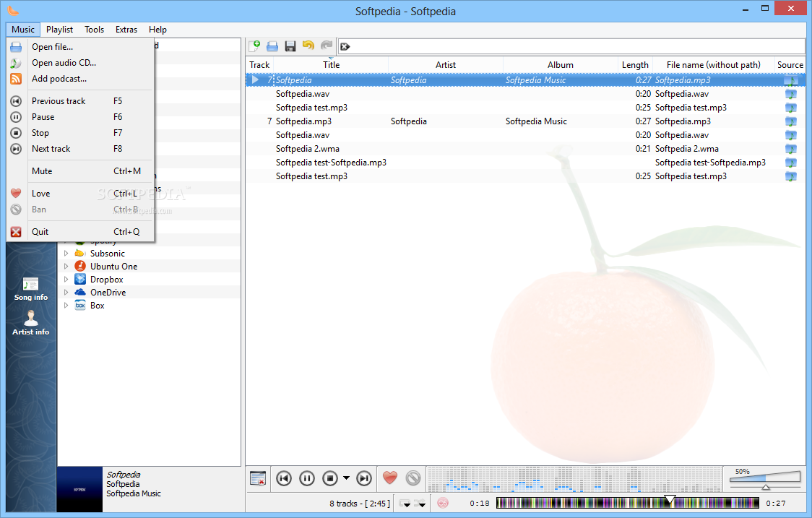Click the Box service icon
Screen dimensions: 812x518
pos(79,305)
